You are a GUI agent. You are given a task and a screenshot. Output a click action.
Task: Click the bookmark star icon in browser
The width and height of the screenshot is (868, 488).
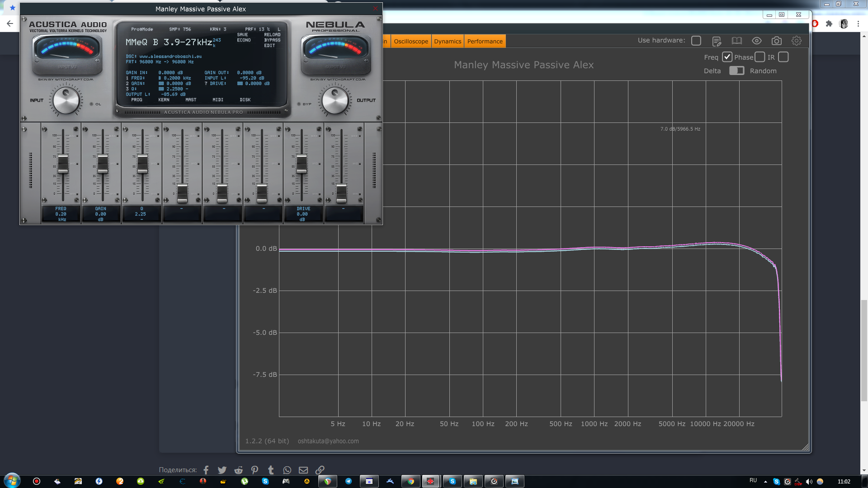pos(13,8)
